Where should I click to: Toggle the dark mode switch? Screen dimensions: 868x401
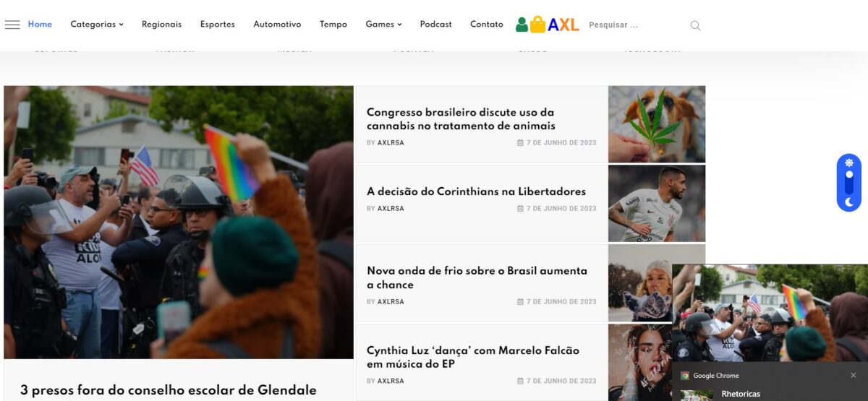pos(849,183)
